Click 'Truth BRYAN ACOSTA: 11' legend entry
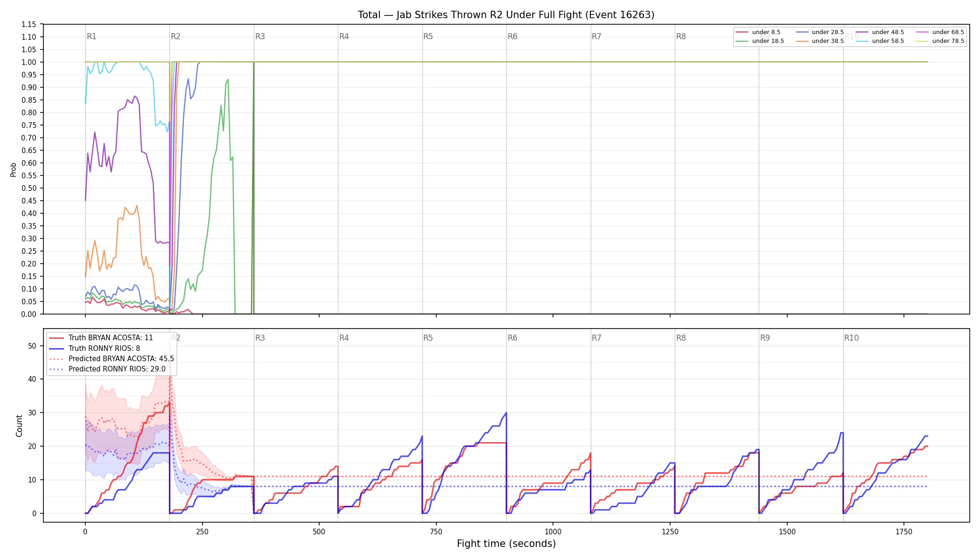Image resolution: width=980 pixels, height=560 pixels. pos(101,338)
